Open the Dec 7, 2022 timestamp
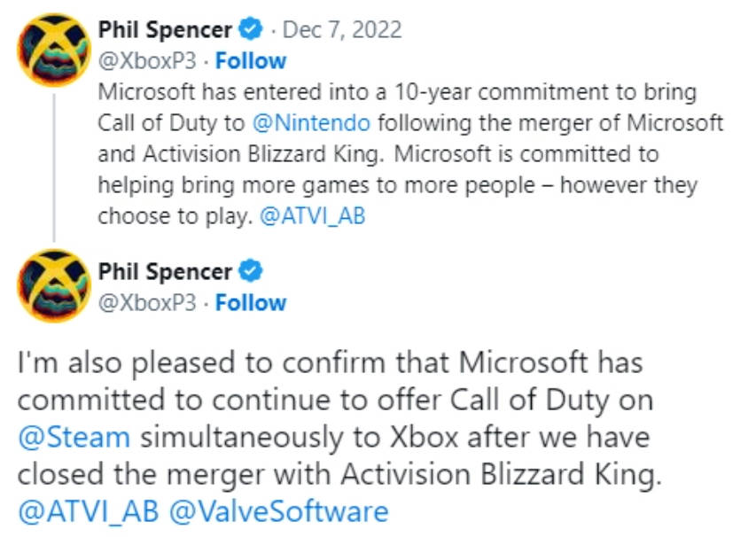 pos(342,30)
